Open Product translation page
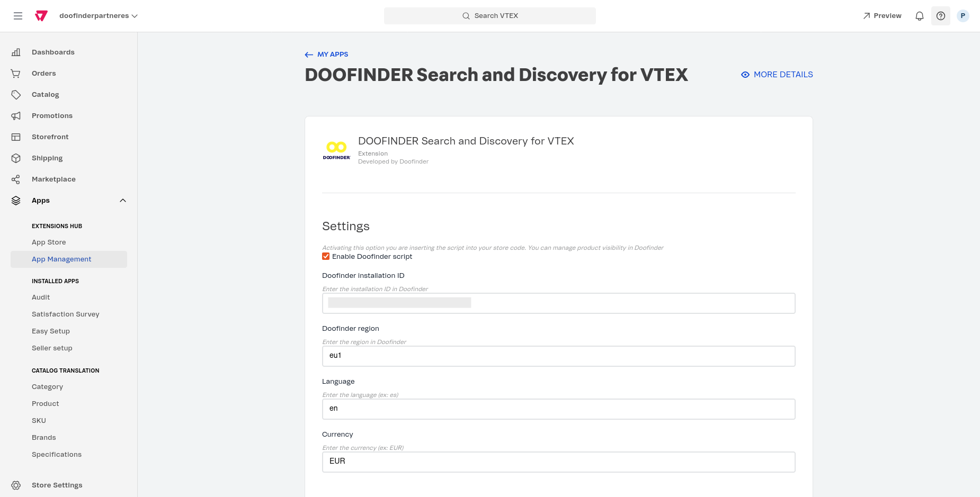This screenshot has width=980, height=497. pos(46,404)
